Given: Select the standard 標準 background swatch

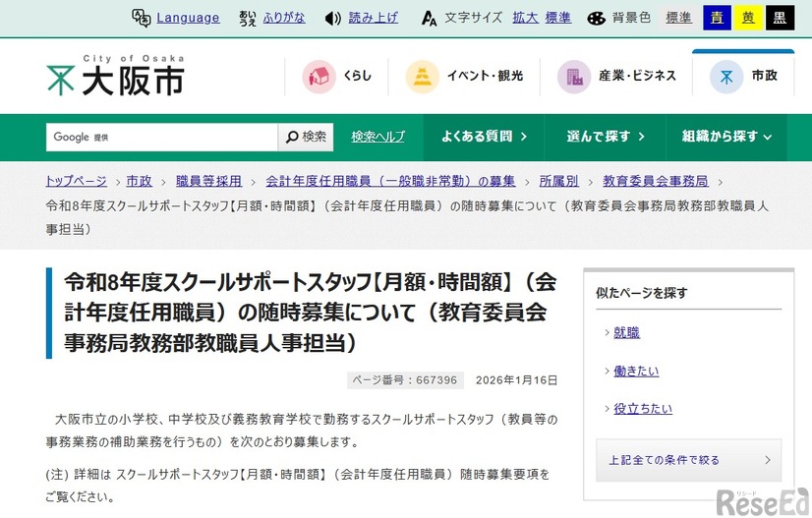Looking at the screenshot, I should pyautogui.click(x=678, y=18).
